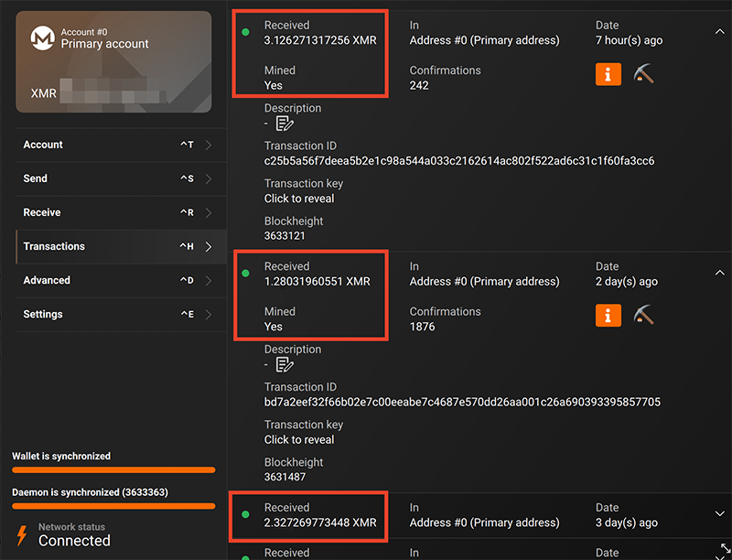Screen dimensions: 732x560
Task: Select the Primary account card
Action: pos(113,69)
